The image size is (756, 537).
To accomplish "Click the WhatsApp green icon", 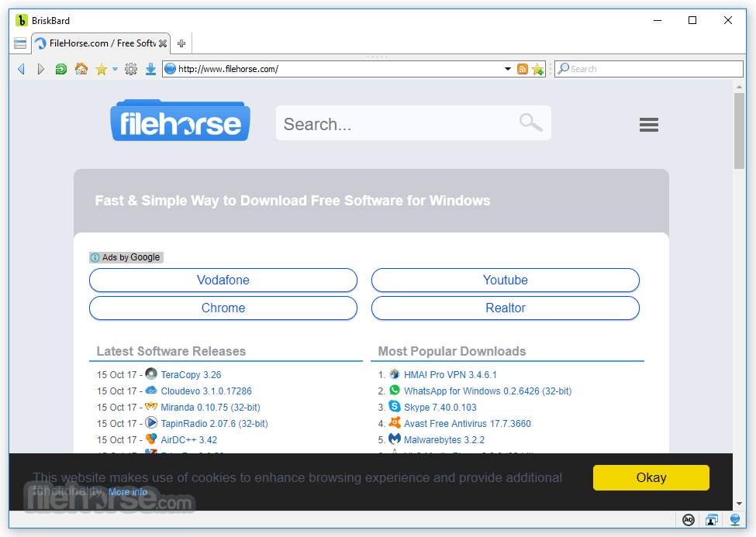I will [395, 390].
